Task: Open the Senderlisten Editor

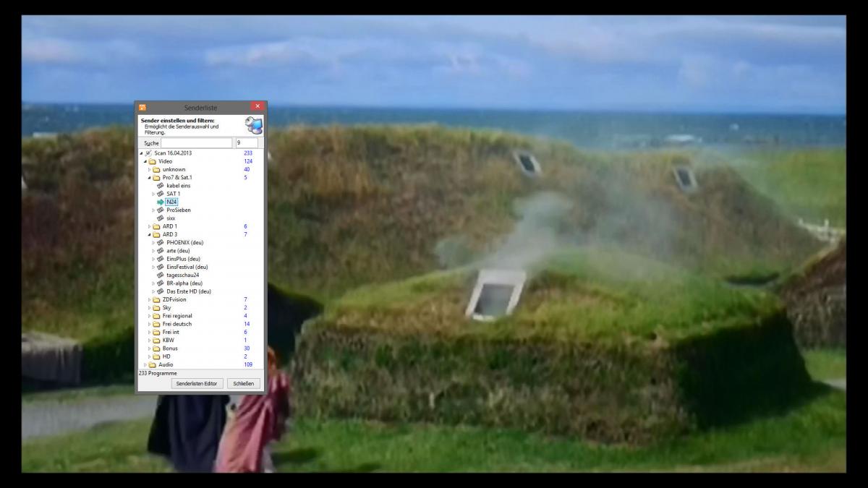Action: pyautogui.click(x=197, y=383)
